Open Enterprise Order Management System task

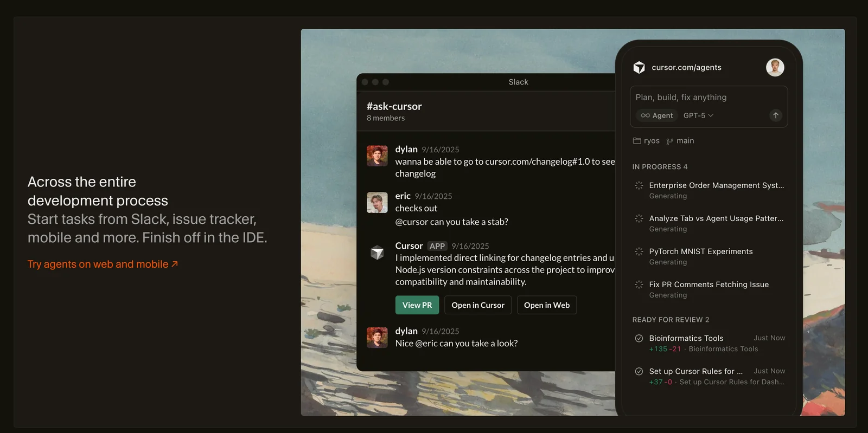pos(716,185)
